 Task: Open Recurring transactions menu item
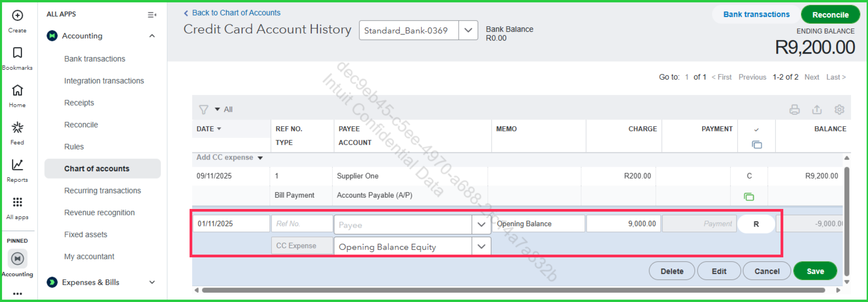click(x=102, y=190)
